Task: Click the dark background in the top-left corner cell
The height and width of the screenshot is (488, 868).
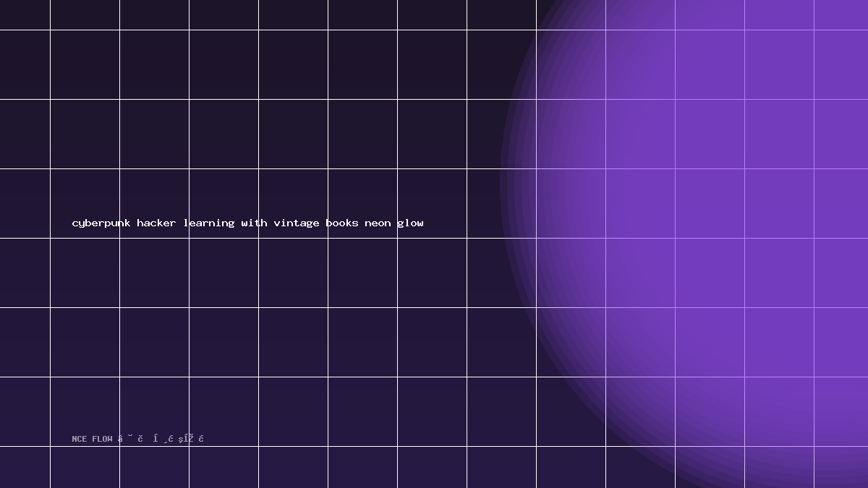Action: coord(25,14)
